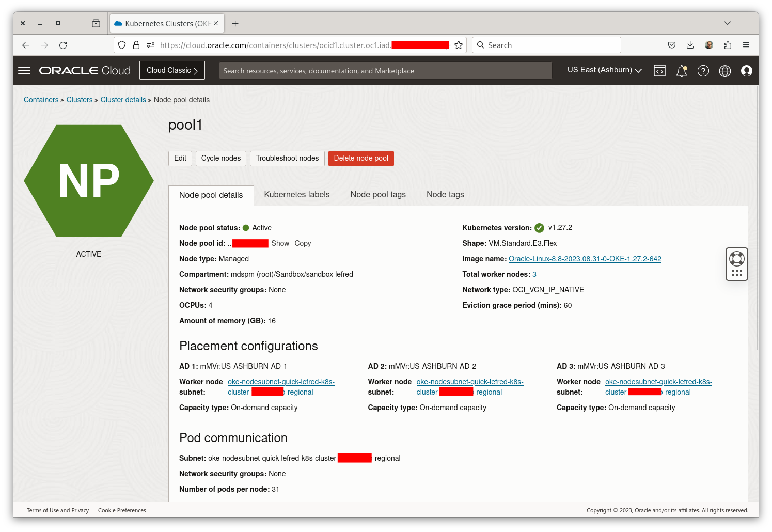Click the browser Search box
772x532 pixels.
click(x=547, y=45)
